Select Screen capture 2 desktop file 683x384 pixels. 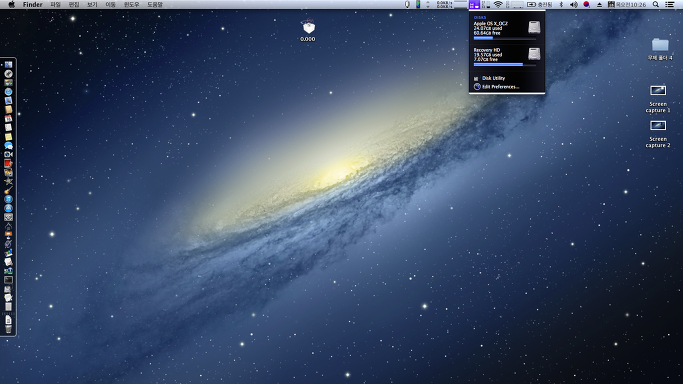click(658, 134)
